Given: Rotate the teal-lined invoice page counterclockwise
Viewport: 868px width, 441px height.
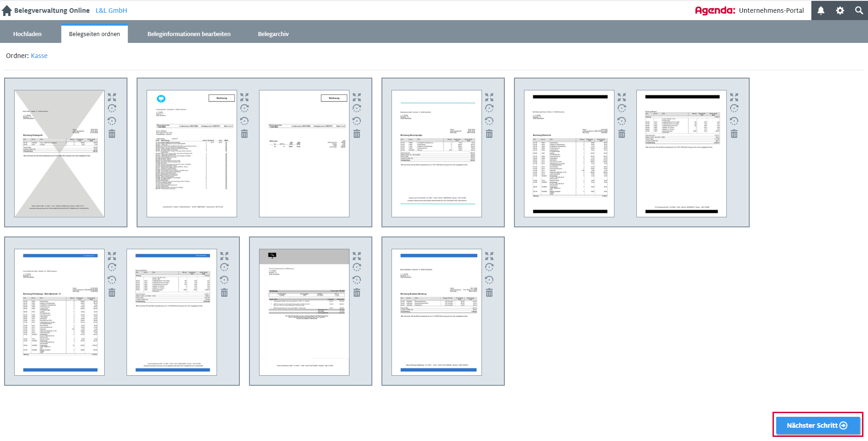Looking at the screenshot, I should pos(489,121).
